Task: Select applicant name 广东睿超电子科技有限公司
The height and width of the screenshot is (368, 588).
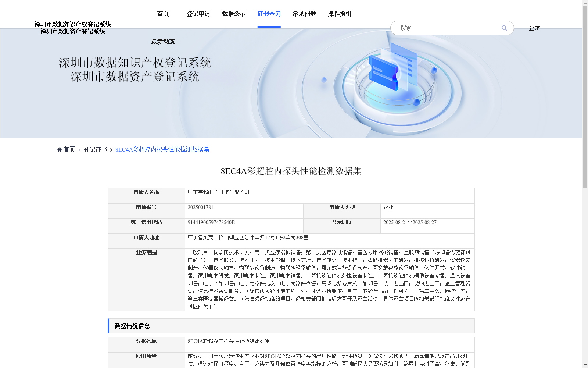Action: (x=218, y=192)
